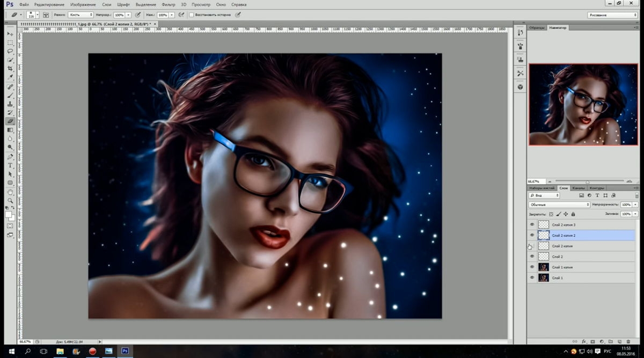Image resolution: width=644 pixels, height=358 pixels.
Task: Select the Rectangular Marquee tool
Action: (10, 42)
